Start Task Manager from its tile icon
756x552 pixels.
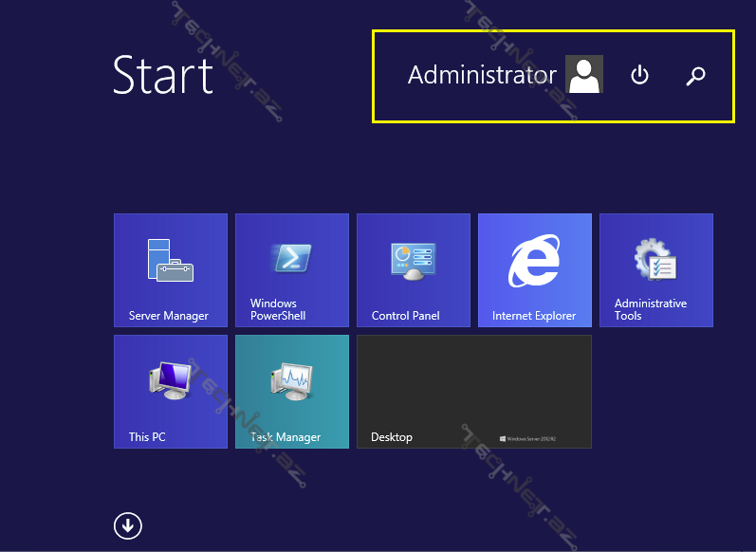point(291,380)
